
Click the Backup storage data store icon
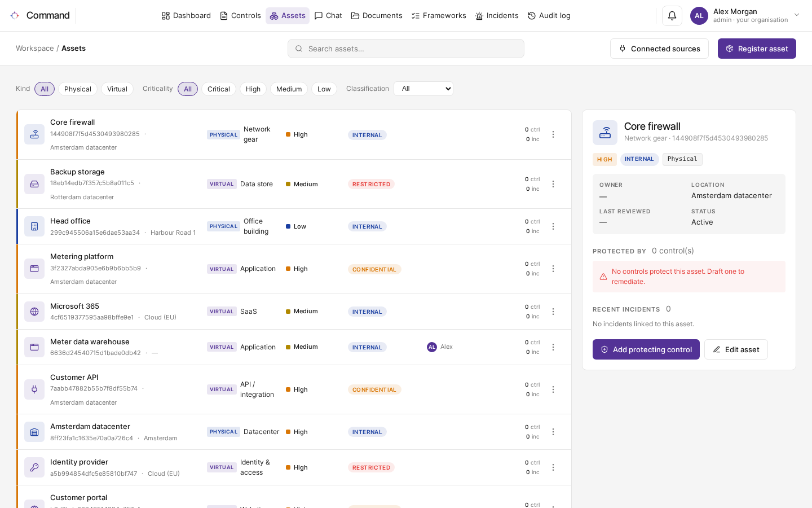[x=34, y=184]
